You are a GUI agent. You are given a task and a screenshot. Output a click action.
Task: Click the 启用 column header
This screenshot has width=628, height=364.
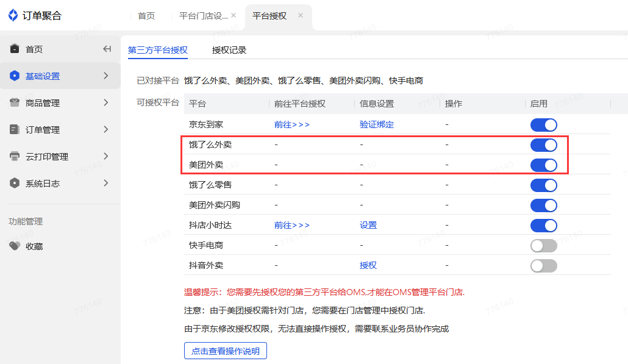[539, 104]
